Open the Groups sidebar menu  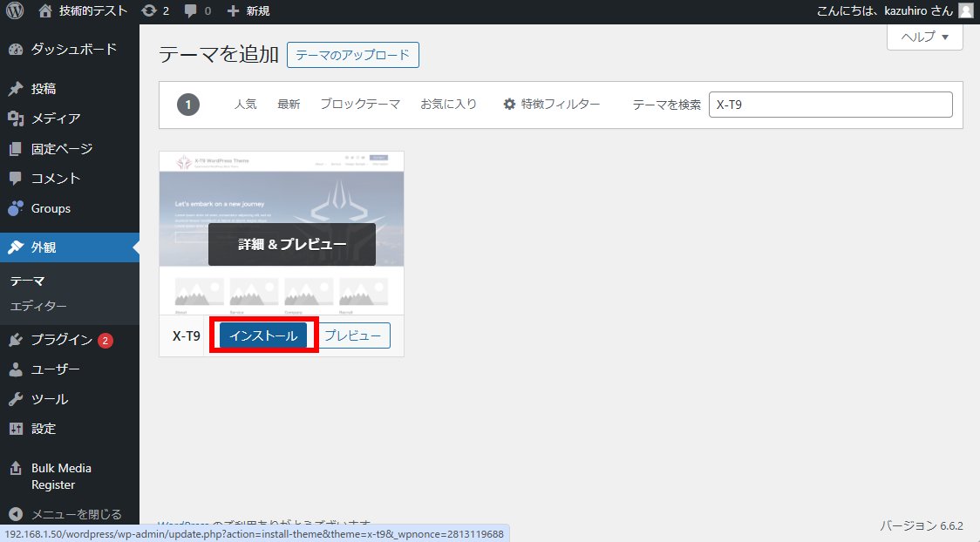(x=51, y=208)
